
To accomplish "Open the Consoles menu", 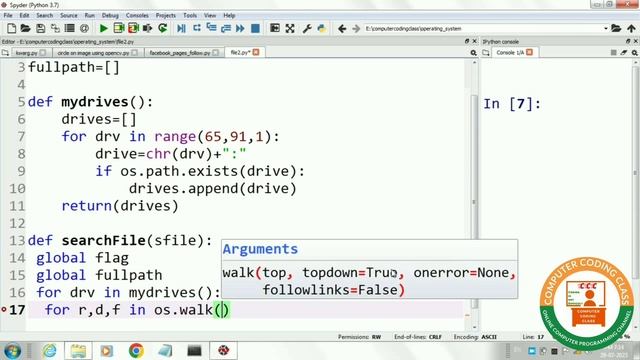I will pos(137,15).
